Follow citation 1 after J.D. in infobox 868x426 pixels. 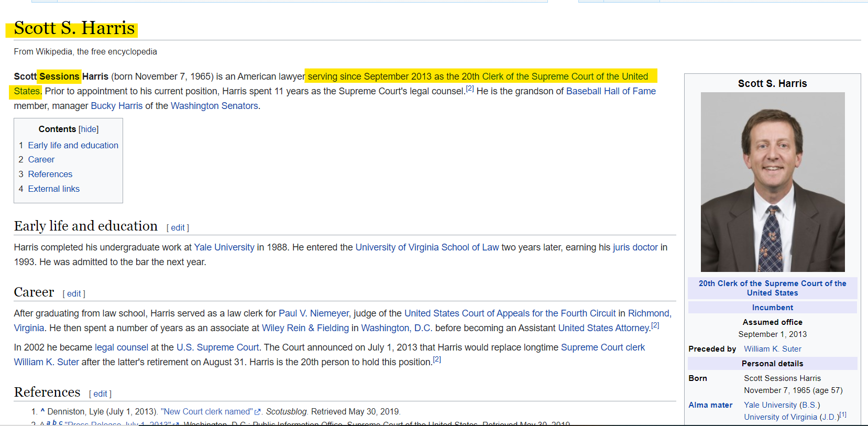coord(843,414)
